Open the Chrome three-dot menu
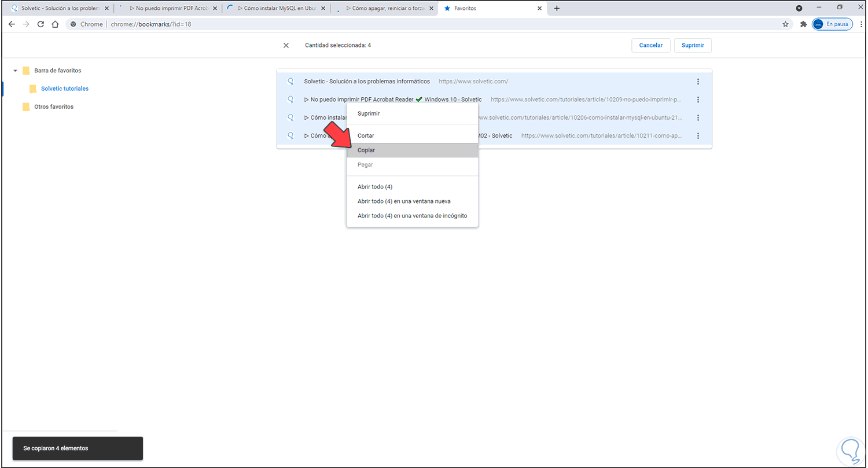This screenshot has height=468, width=868. [x=861, y=24]
